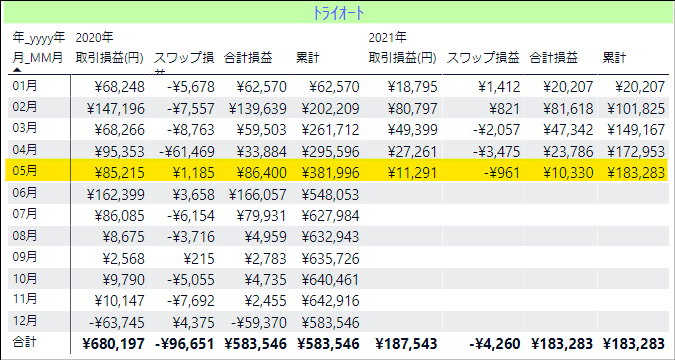The height and width of the screenshot is (360, 675).
Task: Click the -¥2,057 swap cell
Action: tap(496, 130)
